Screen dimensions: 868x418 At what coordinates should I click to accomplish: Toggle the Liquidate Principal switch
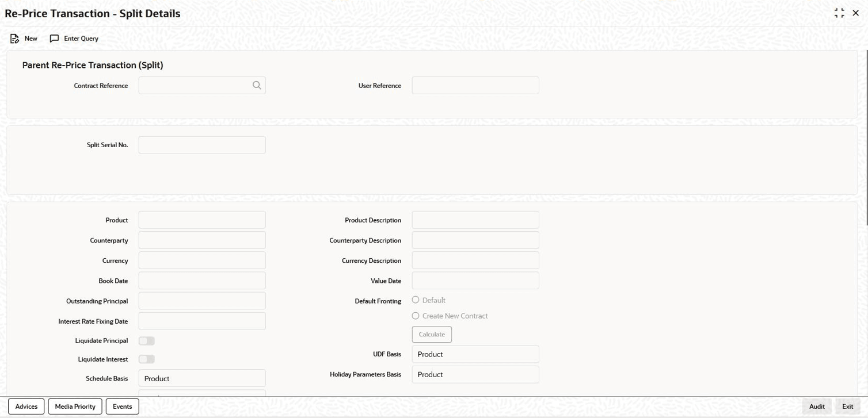(147, 341)
